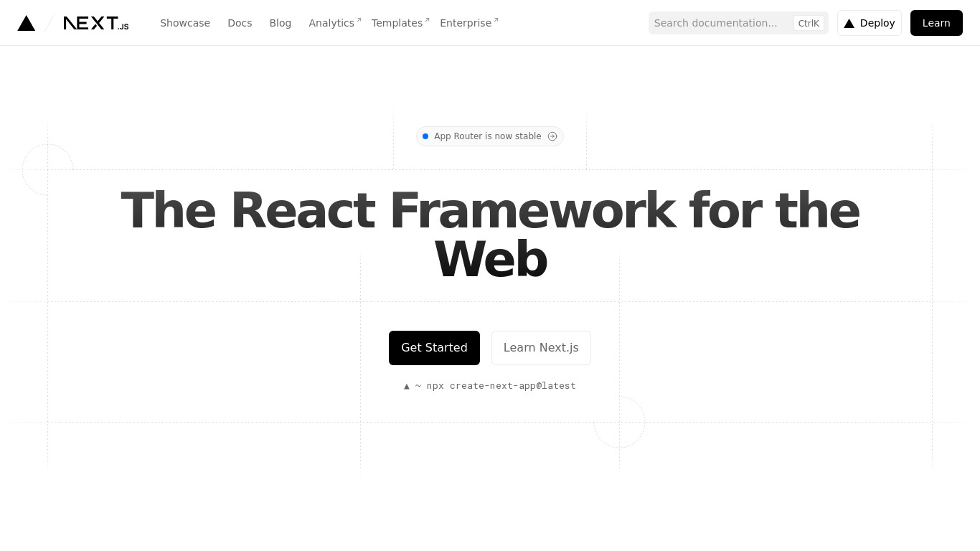This screenshot has width=980, height=551.
Task: Click the CtrlK shortcut badge
Action: (809, 23)
